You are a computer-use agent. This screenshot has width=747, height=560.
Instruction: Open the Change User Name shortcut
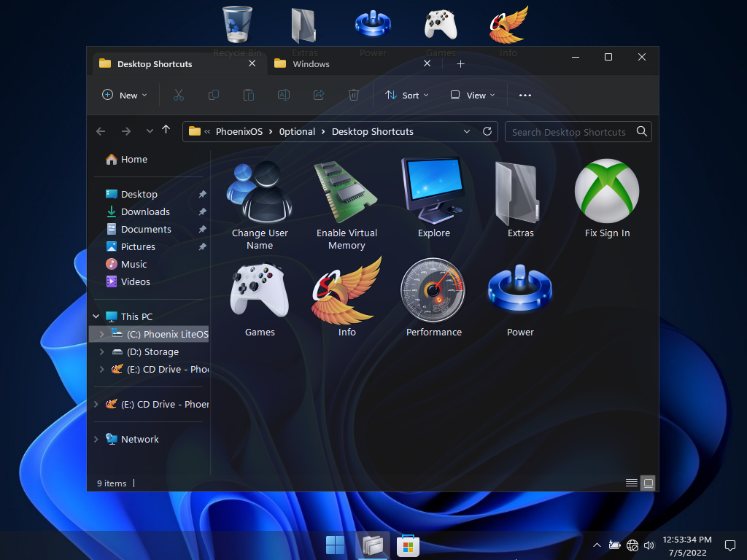(260, 205)
